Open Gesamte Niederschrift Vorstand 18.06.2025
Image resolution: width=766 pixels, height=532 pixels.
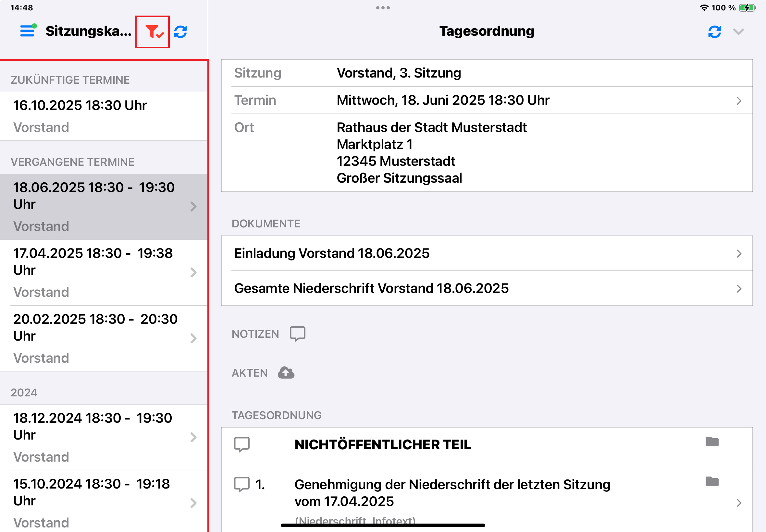487,288
